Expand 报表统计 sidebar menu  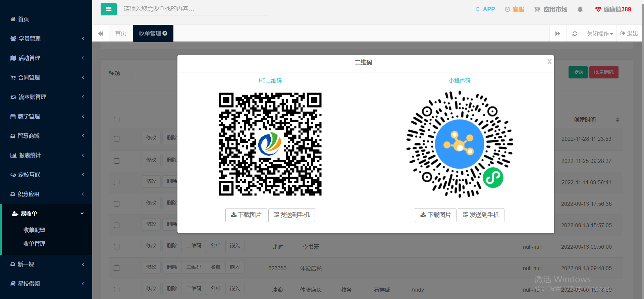(46, 155)
